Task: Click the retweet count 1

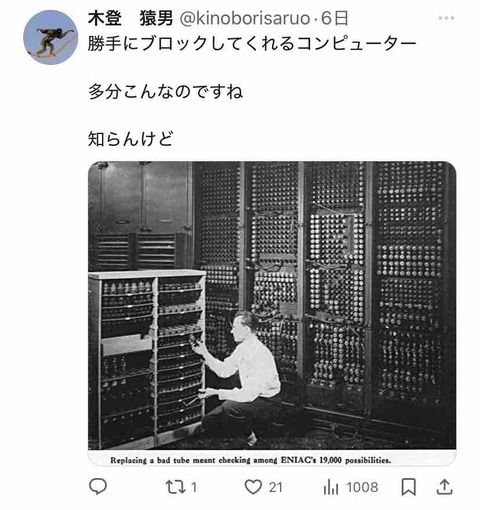Action: [x=194, y=487]
